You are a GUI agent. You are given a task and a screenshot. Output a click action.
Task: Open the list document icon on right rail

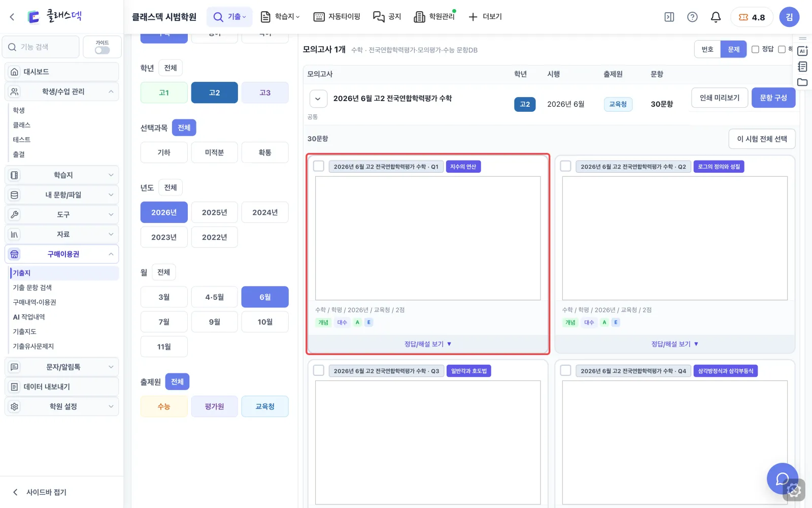[802, 67]
